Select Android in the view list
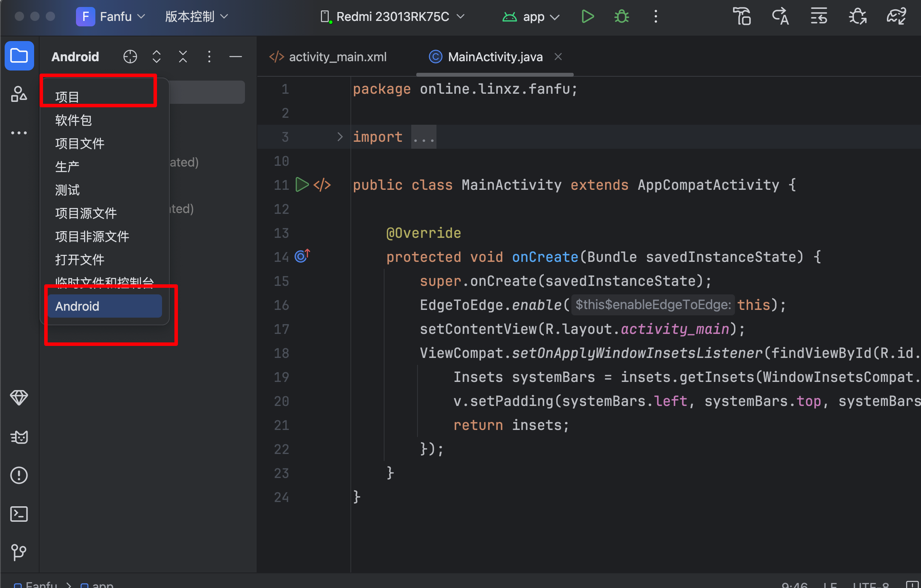This screenshot has width=921, height=588. point(105,306)
